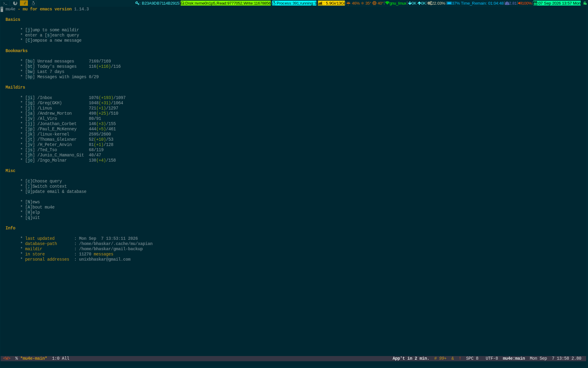Choose Update email & database
This screenshot has height=368, width=588.
pos(56,192)
